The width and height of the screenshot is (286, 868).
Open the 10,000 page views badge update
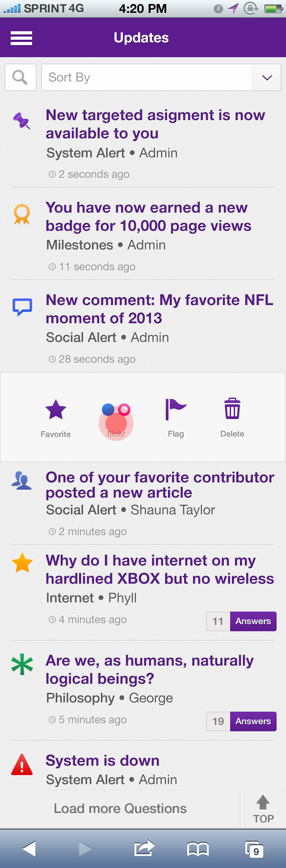point(148,217)
